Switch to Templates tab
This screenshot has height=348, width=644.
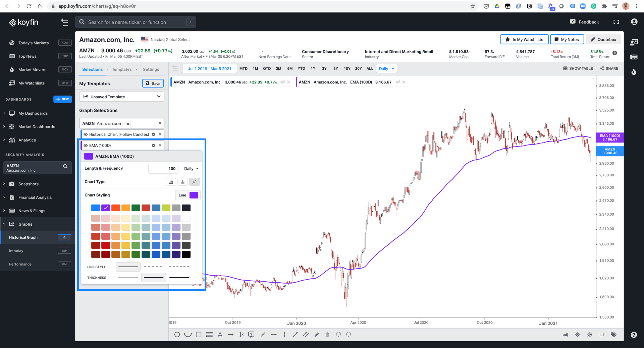coord(122,69)
